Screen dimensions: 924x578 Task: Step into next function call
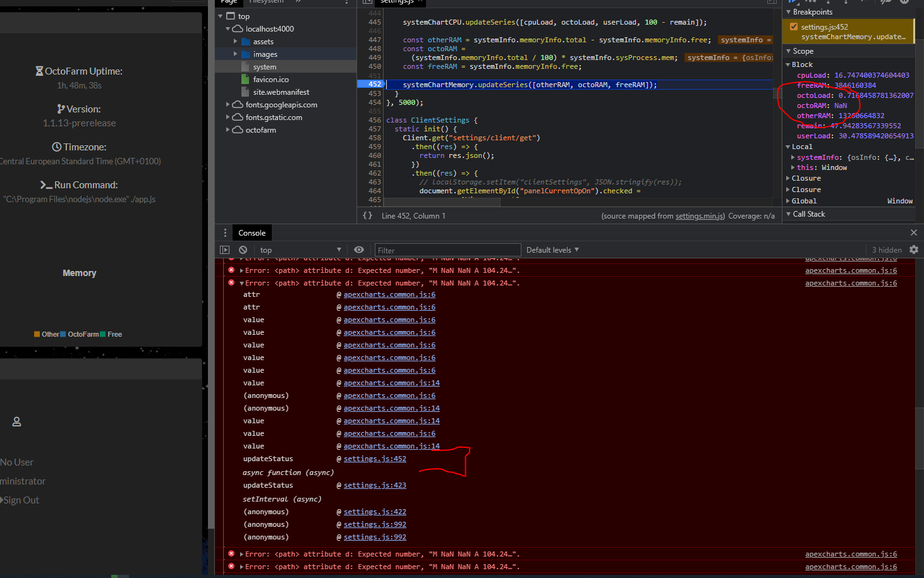pyautogui.click(x=829, y=3)
